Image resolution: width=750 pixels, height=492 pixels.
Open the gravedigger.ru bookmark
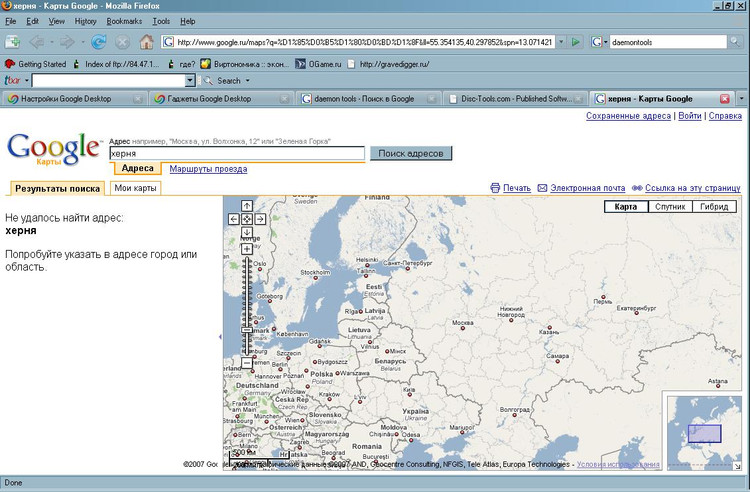(x=388, y=64)
